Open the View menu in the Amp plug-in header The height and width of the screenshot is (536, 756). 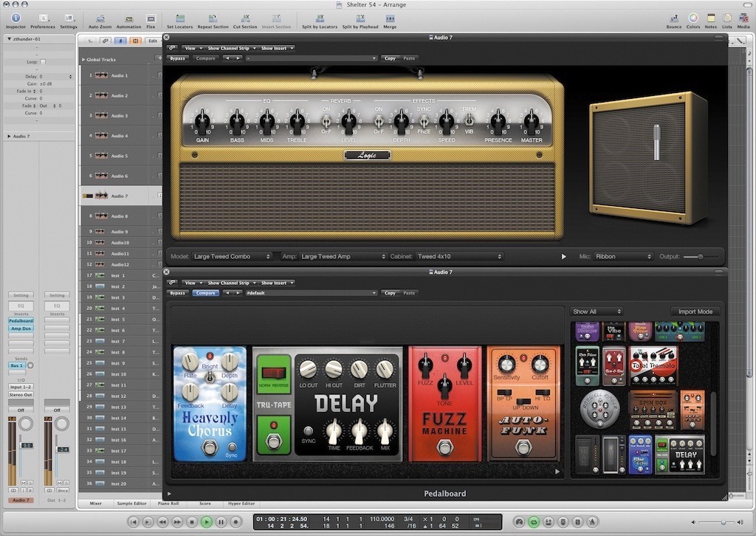tap(193, 48)
